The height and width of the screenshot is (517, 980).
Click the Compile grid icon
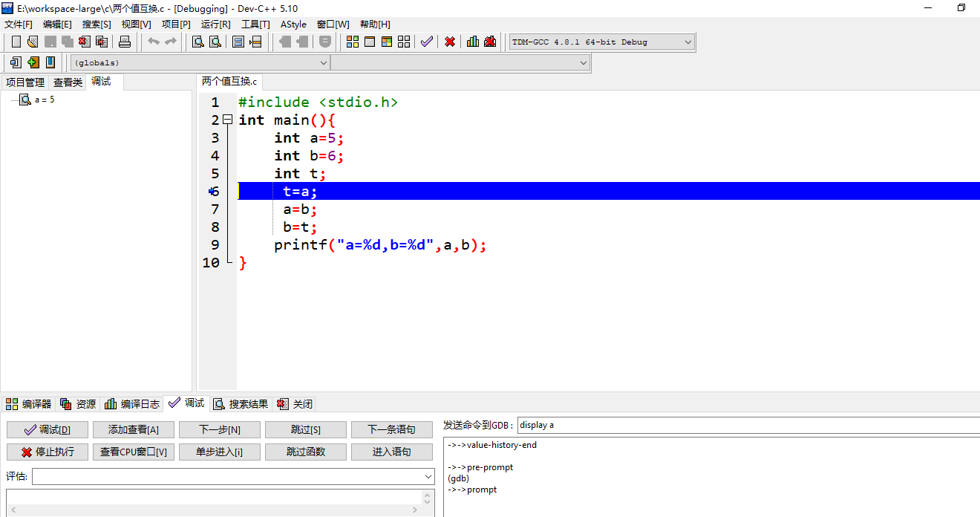pyautogui.click(x=353, y=42)
